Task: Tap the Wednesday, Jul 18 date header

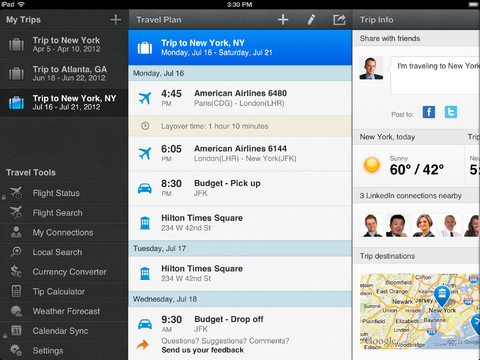Action: [240, 299]
